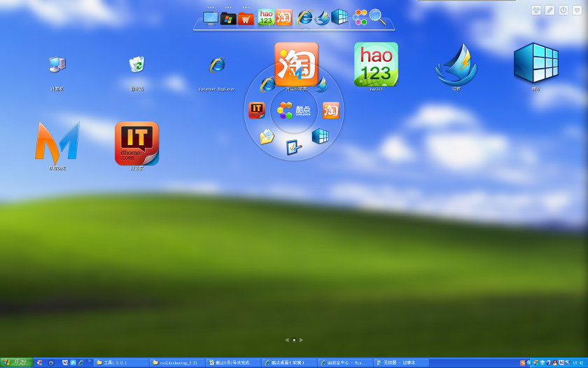588x368 pixels.
Task: Go to the previous desktop page arrow
Action: (x=287, y=340)
